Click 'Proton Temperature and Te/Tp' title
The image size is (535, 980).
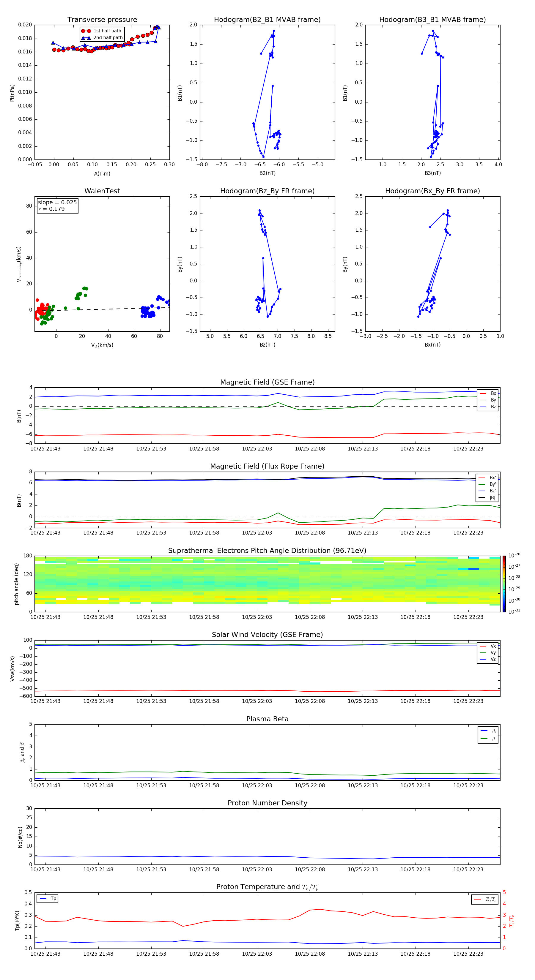pos(267,887)
